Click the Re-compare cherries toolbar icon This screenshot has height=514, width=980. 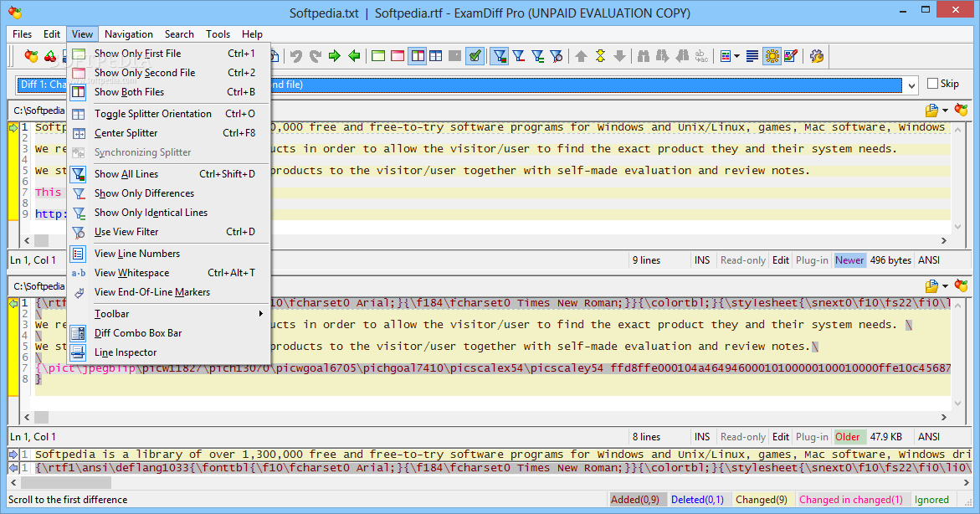(50, 56)
